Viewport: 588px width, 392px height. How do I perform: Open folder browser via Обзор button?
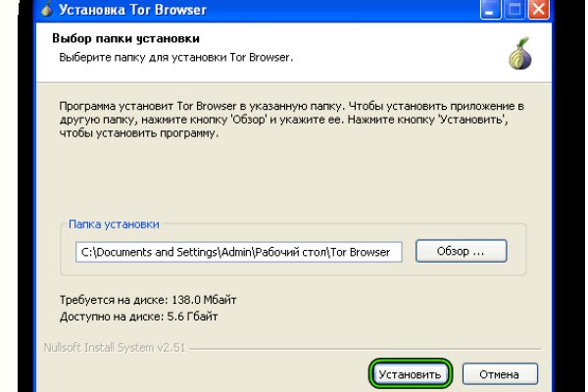pyautogui.click(x=461, y=252)
